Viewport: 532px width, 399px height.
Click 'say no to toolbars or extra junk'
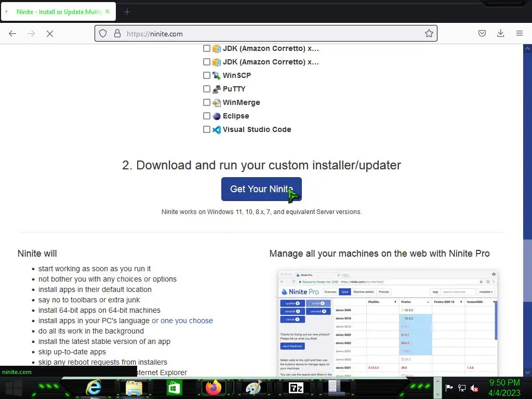pos(89,300)
